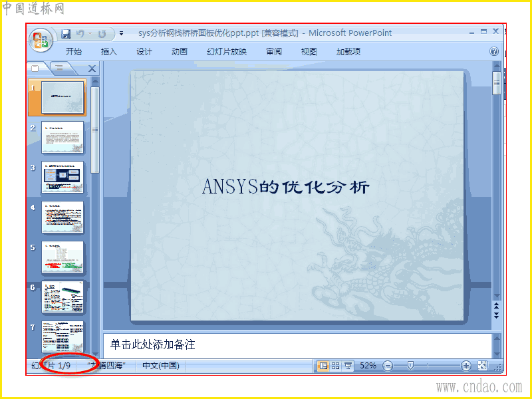
Task: Open the undo history dropdown arrow
Action: (90, 34)
